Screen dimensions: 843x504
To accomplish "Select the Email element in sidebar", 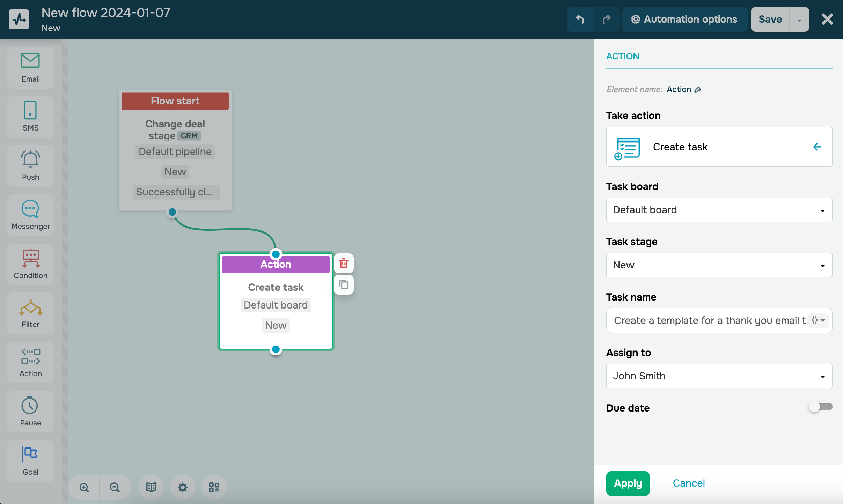I will pos(30,68).
